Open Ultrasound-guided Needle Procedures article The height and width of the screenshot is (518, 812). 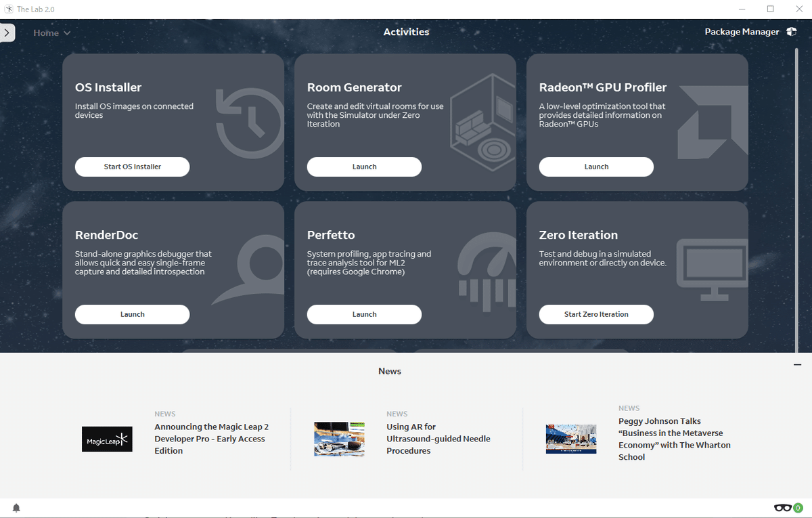tap(438, 439)
